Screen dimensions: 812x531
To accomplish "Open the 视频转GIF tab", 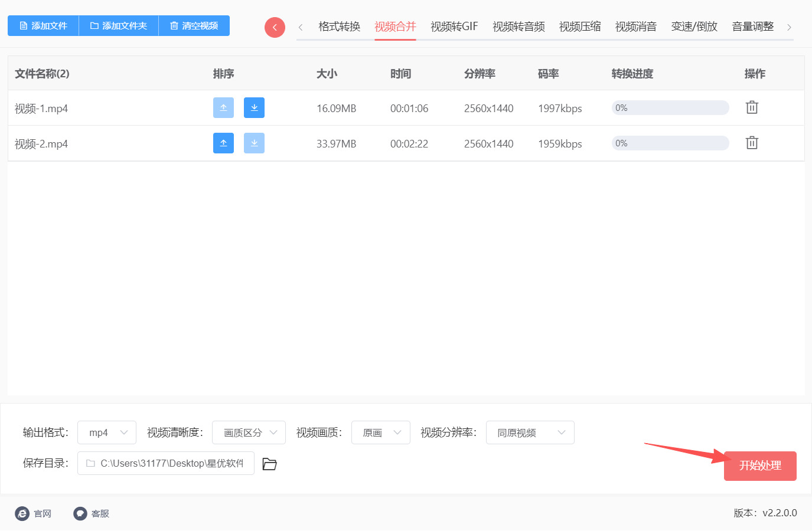I will [454, 27].
